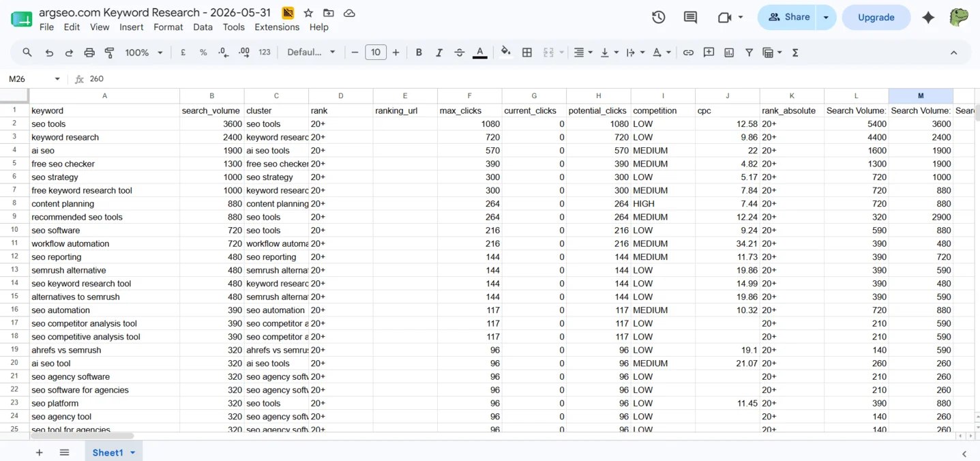Screen dimensions: 980x461
Task: Search the menus with magnifier icon
Action: coord(27,53)
